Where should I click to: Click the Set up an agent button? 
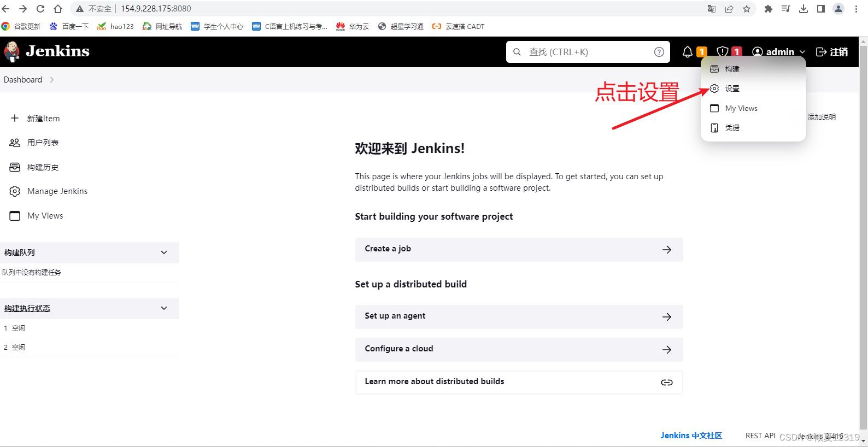(519, 316)
